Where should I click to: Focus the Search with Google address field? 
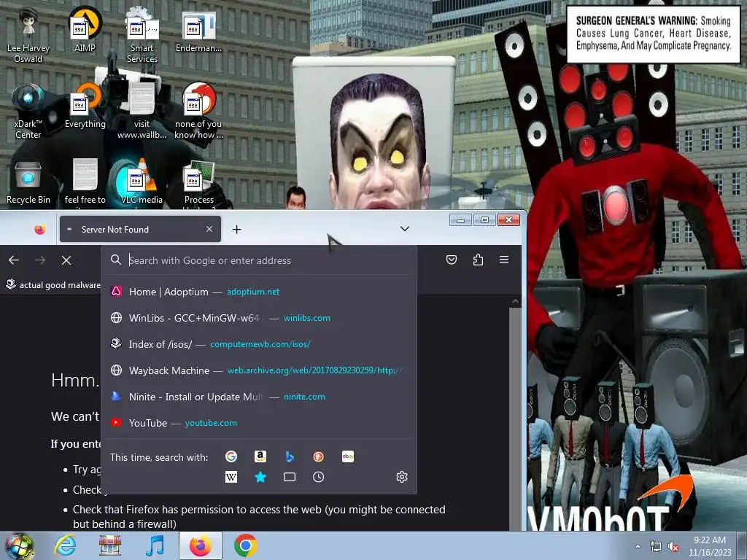(x=260, y=260)
